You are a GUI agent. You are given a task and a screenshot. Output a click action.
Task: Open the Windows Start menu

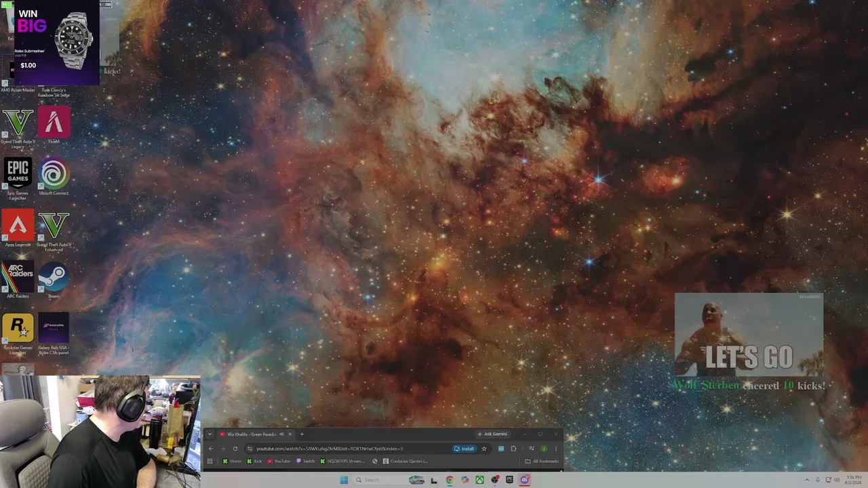click(344, 481)
